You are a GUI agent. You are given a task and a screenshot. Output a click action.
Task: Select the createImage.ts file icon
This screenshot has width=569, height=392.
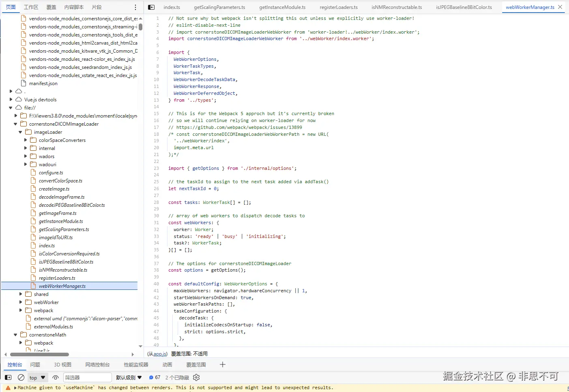tap(34, 189)
